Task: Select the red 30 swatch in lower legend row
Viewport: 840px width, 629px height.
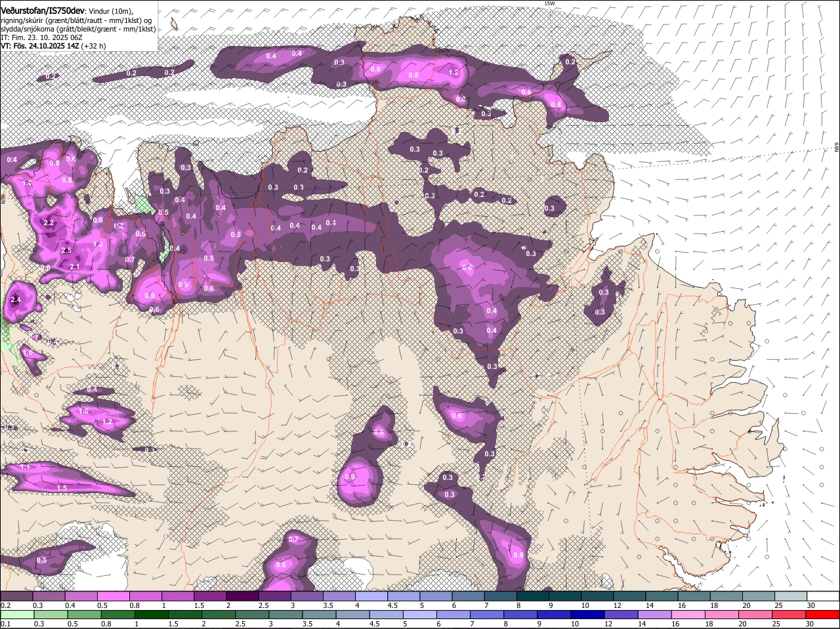Action: click(x=824, y=615)
